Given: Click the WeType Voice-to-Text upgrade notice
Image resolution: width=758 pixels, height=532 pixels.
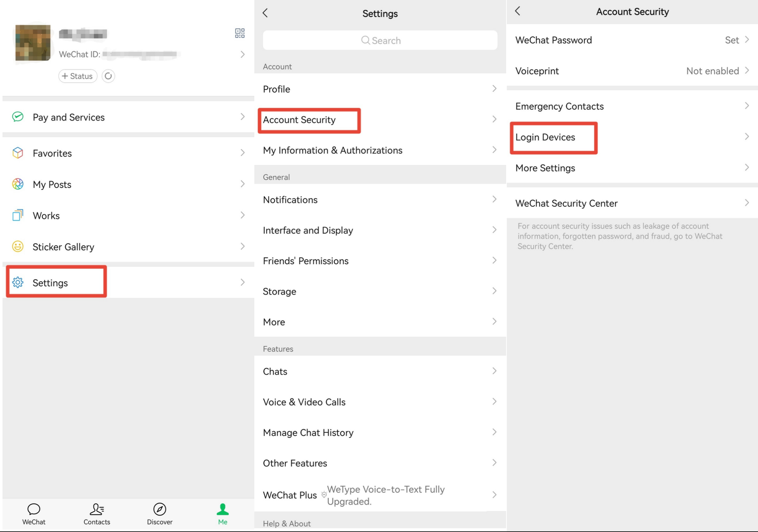Looking at the screenshot, I should [386, 495].
